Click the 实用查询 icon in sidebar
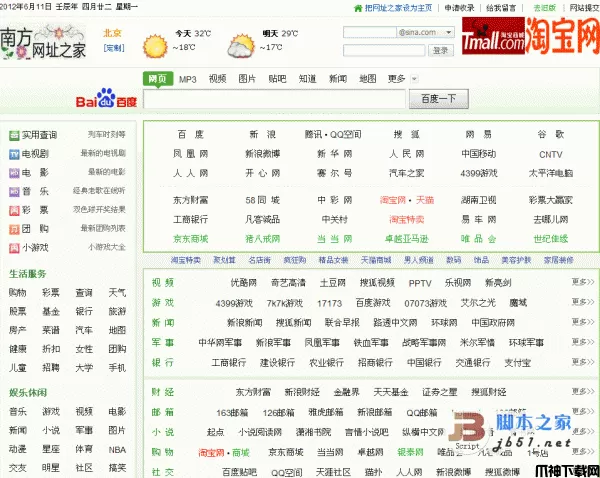Viewport: 600px width, 478px height. pos(14,135)
